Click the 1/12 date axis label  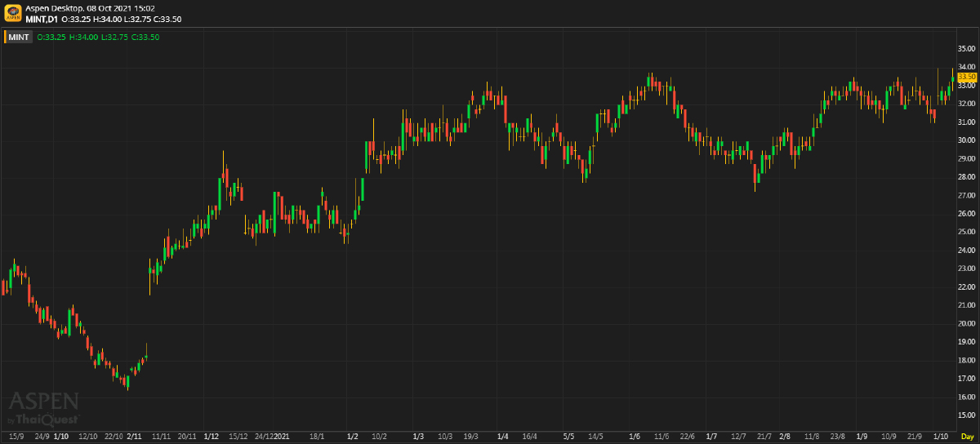[x=212, y=437]
